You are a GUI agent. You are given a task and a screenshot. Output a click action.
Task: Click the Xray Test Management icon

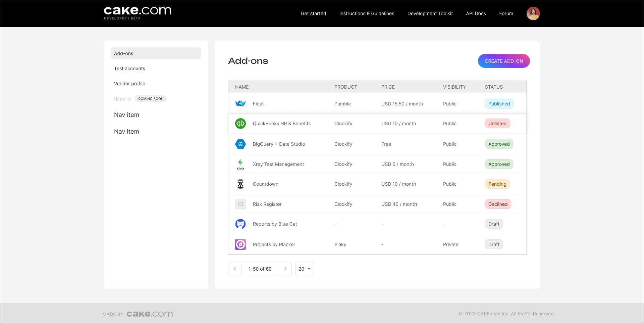240,164
